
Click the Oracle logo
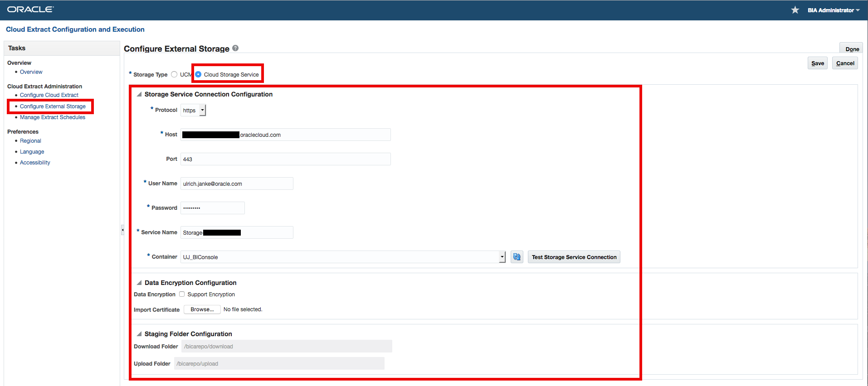(30, 10)
